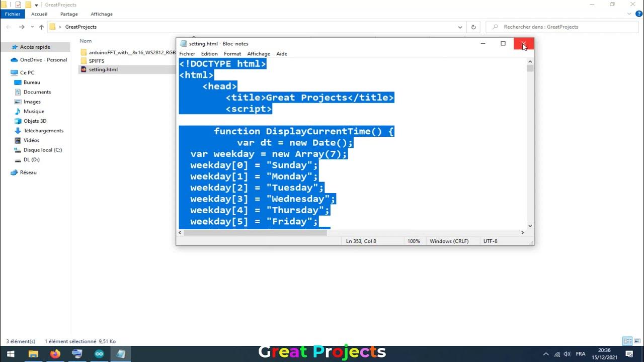The image size is (644, 362).
Task: Click Notepad's vertical scrollbar down arrow
Action: pyautogui.click(x=530, y=226)
